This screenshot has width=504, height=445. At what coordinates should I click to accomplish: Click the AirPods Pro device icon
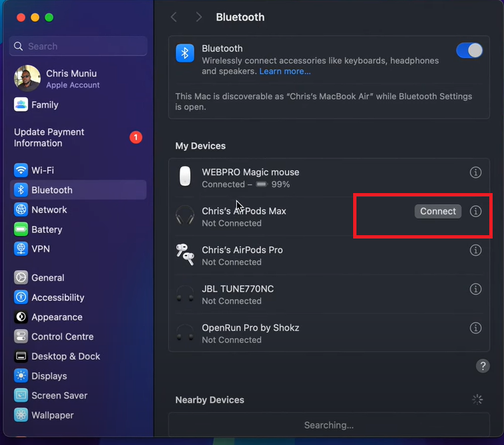(x=185, y=255)
